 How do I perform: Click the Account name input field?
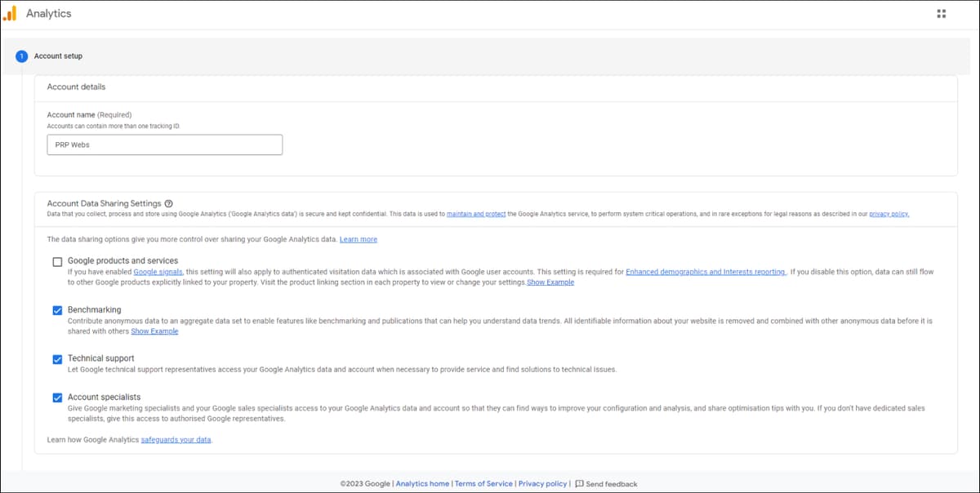click(165, 144)
